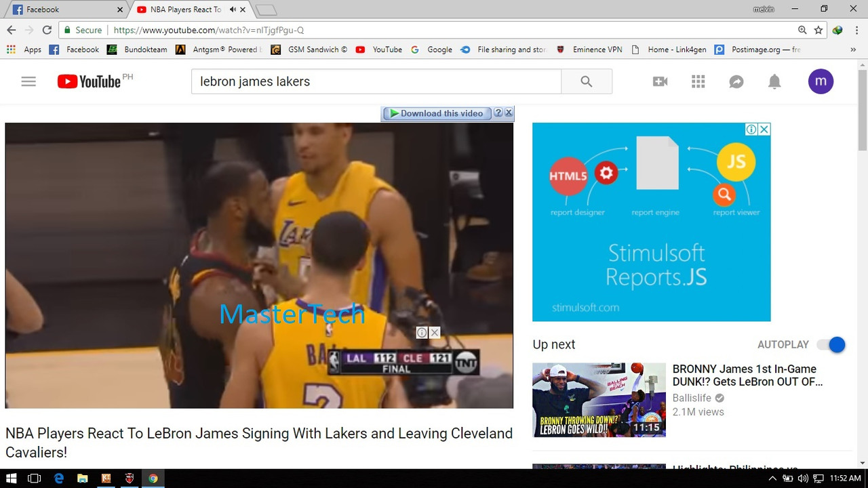The image size is (868, 488).
Task: Open the notifications bell
Action: pyautogui.click(x=774, y=81)
